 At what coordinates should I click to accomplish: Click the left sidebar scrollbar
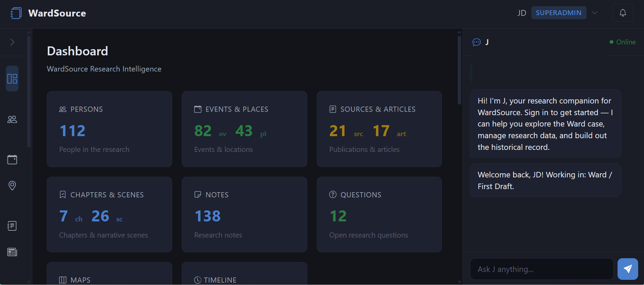pyautogui.click(x=29, y=91)
